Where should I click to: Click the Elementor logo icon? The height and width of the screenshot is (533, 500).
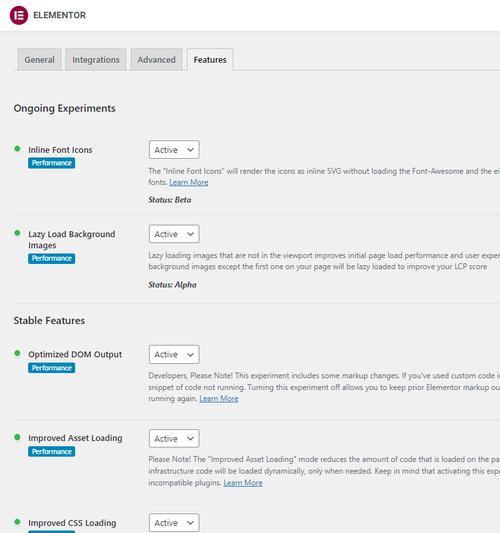coord(19,15)
